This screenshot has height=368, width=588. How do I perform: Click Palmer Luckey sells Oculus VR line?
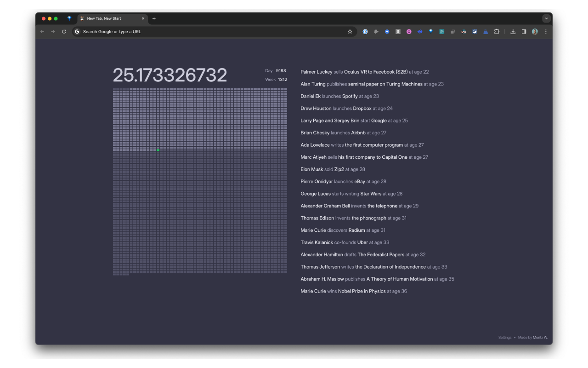click(x=365, y=72)
